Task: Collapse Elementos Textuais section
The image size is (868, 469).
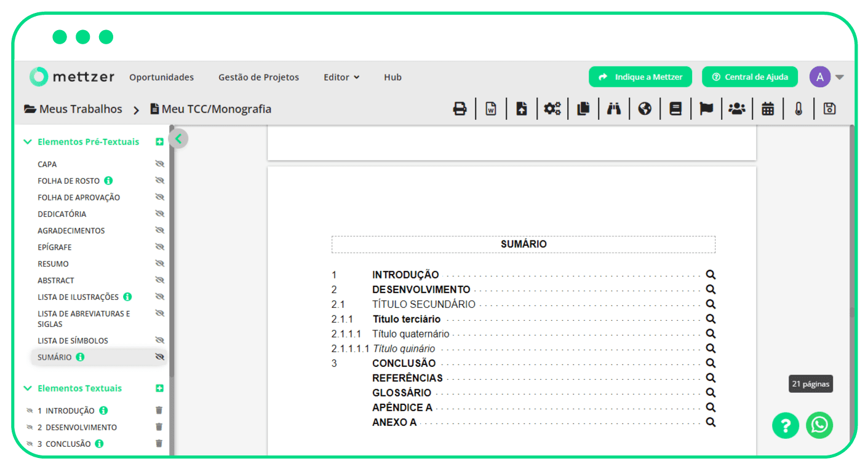Action: click(27, 388)
